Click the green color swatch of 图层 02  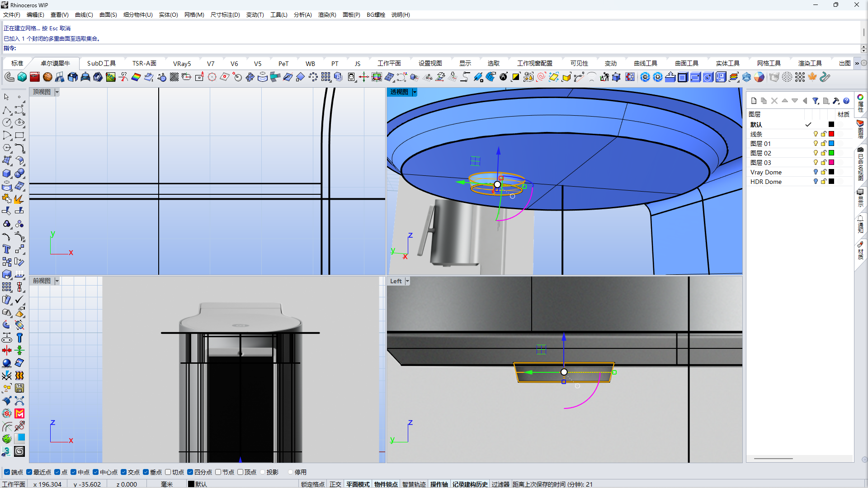click(x=831, y=153)
